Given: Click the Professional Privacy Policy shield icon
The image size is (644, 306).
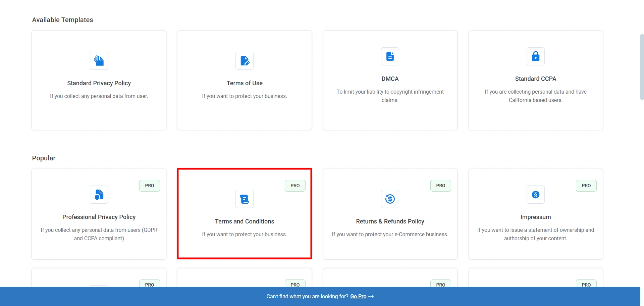Looking at the screenshot, I should pyautogui.click(x=99, y=195).
